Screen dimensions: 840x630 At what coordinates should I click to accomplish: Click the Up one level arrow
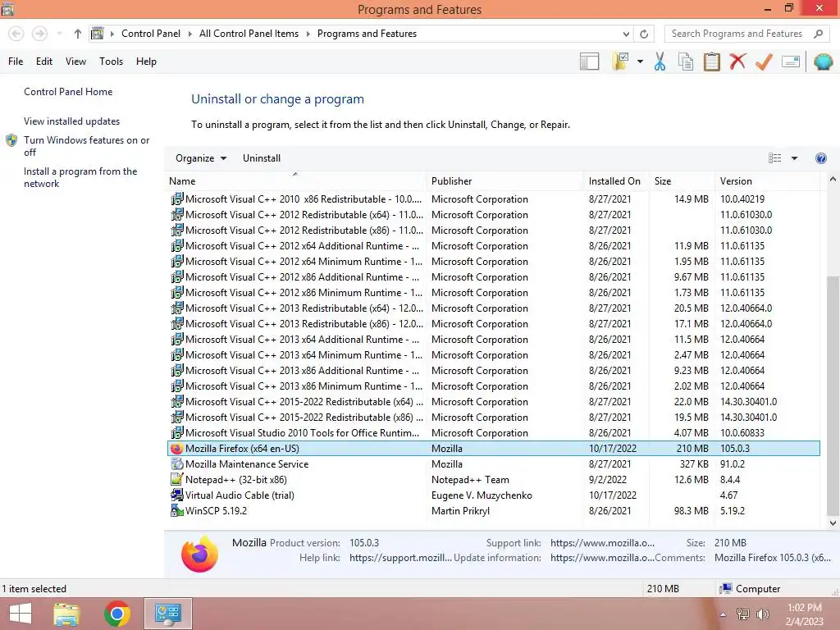pyautogui.click(x=78, y=34)
